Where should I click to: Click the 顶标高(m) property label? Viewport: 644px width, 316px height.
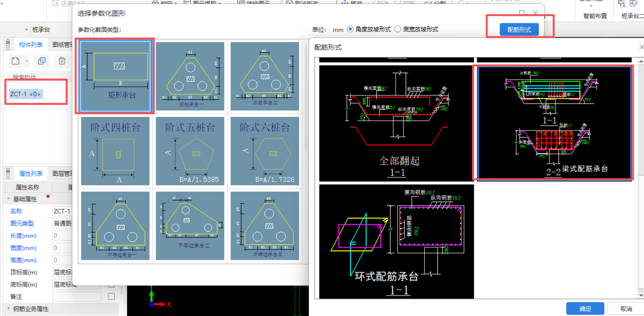click(x=23, y=272)
